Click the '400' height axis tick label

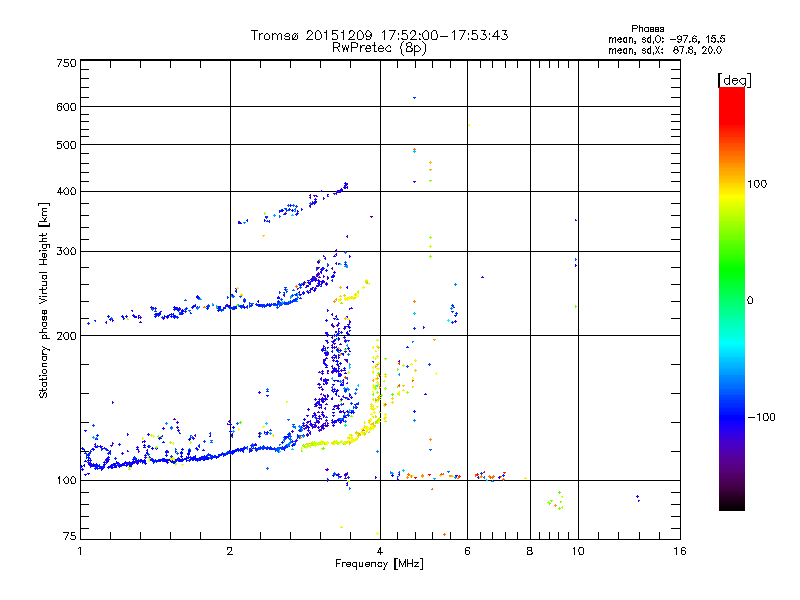coord(66,192)
